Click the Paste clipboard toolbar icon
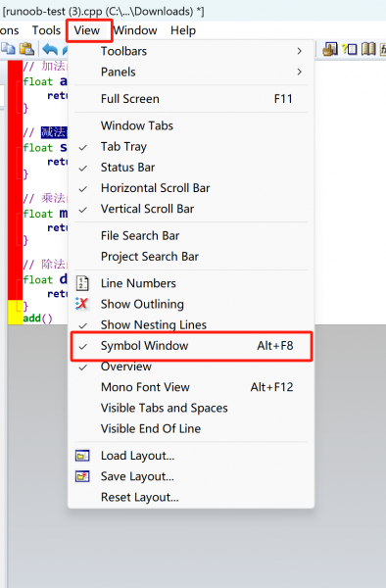 (27, 49)
